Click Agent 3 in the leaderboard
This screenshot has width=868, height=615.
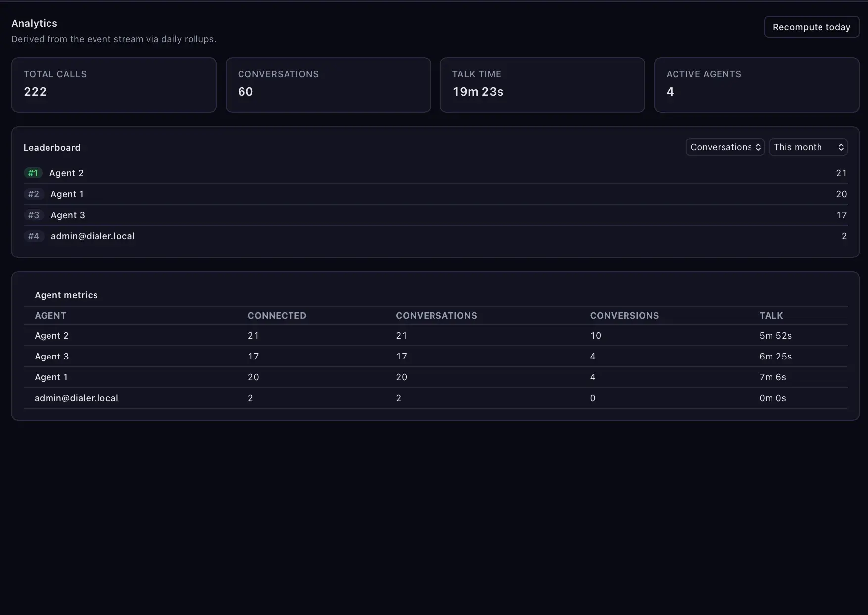[68, 215]
